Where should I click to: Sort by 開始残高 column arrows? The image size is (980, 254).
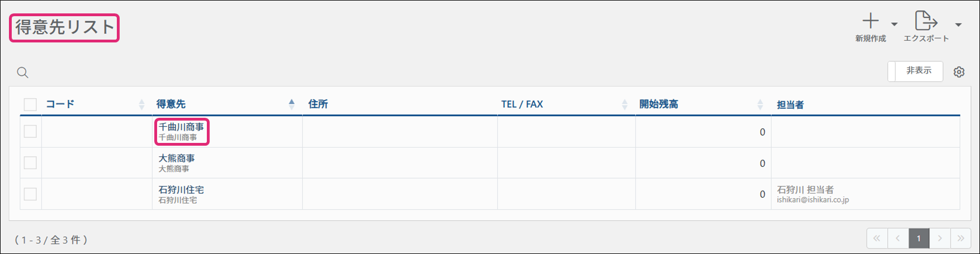coord(760,104)
